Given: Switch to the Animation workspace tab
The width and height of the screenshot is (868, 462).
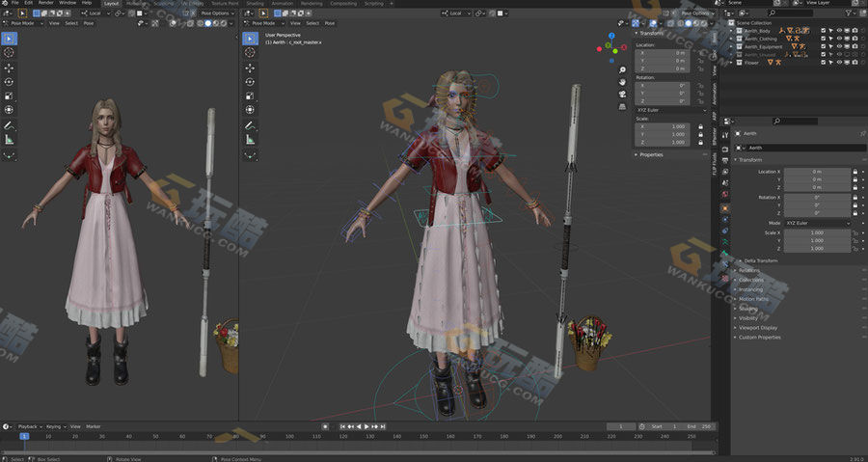Looking at the screenshot, I should (x=283, y=3).
